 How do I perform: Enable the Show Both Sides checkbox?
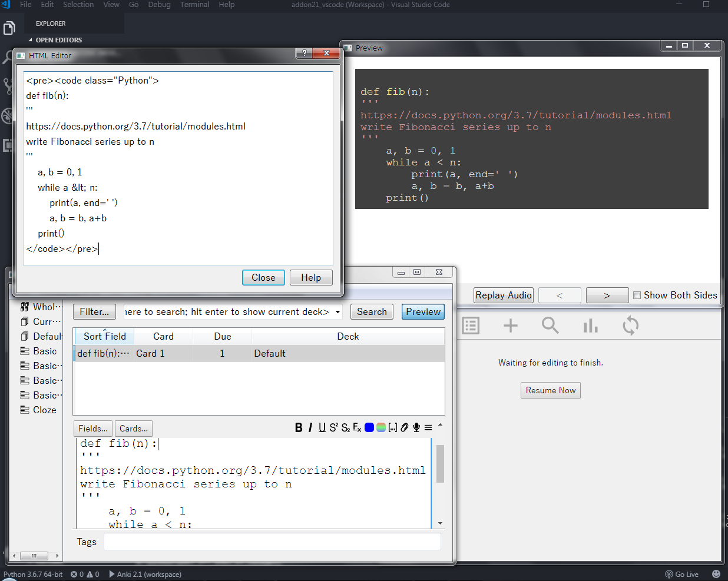click(637, 296)
